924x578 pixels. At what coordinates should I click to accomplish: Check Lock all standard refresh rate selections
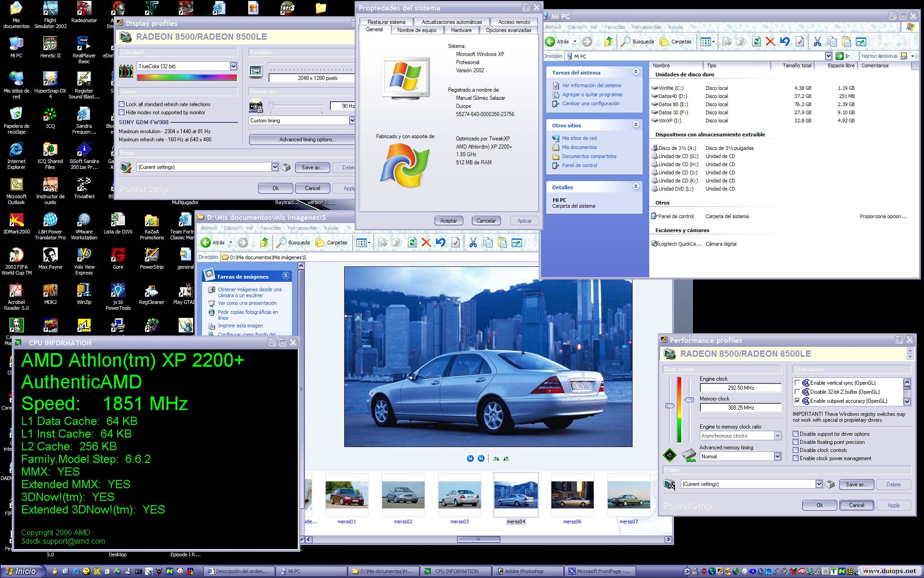click(x=122, y=104)
